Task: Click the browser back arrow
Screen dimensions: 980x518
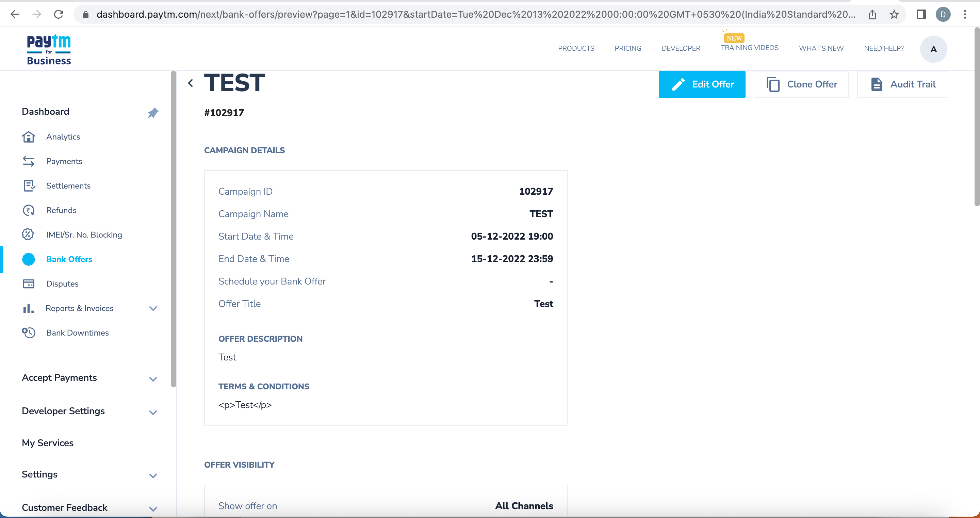Action: pos(15,14)
